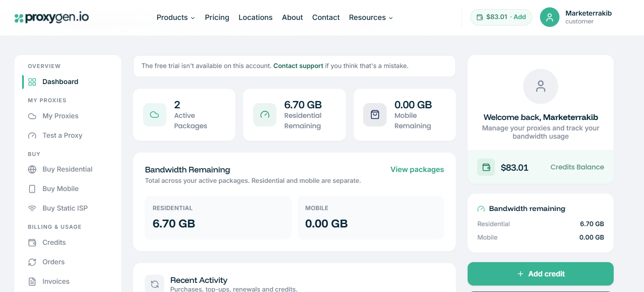
Task: Open Invoices in the sidebar
Action: (x=56, y=282)
